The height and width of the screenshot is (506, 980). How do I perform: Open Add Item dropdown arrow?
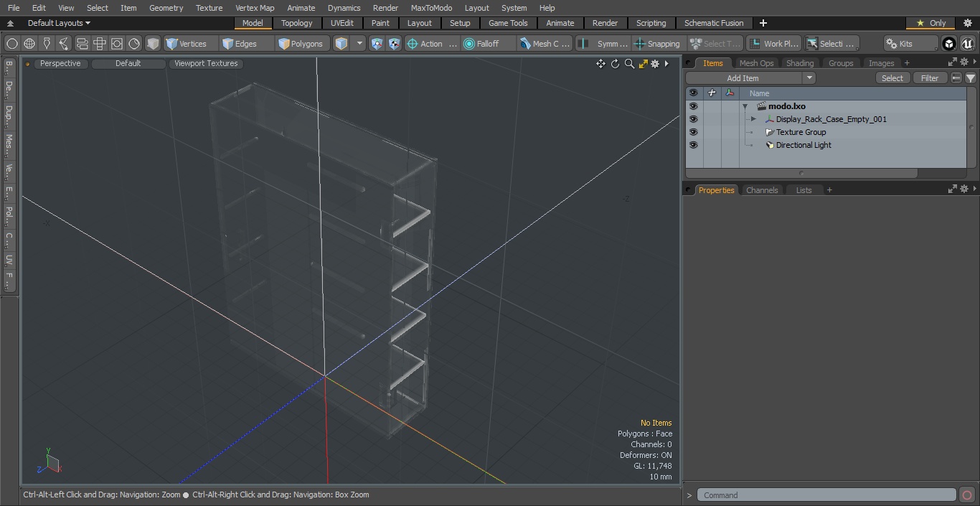(x=809, y=78)
